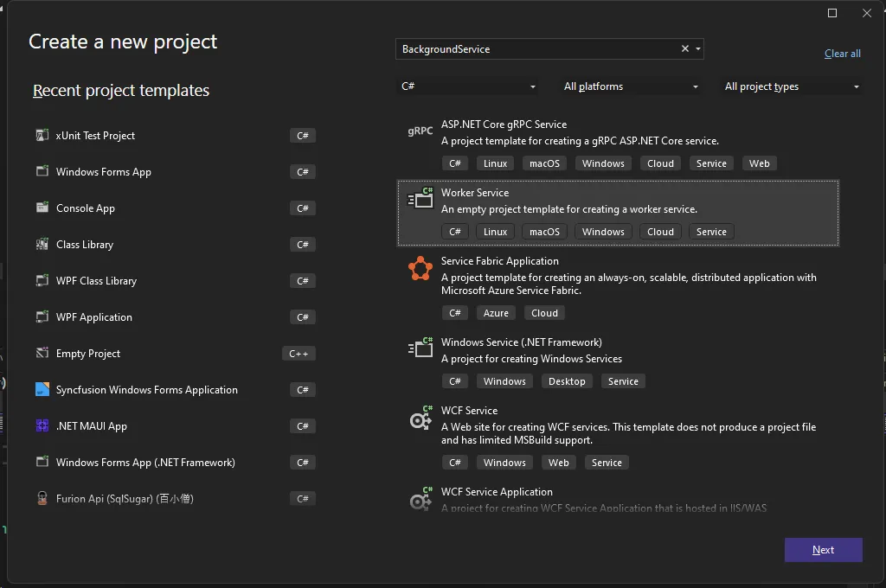The height and width of the screenshot is (588, 886).
Task: Click the Console App template icon
Action: (42, 208)
